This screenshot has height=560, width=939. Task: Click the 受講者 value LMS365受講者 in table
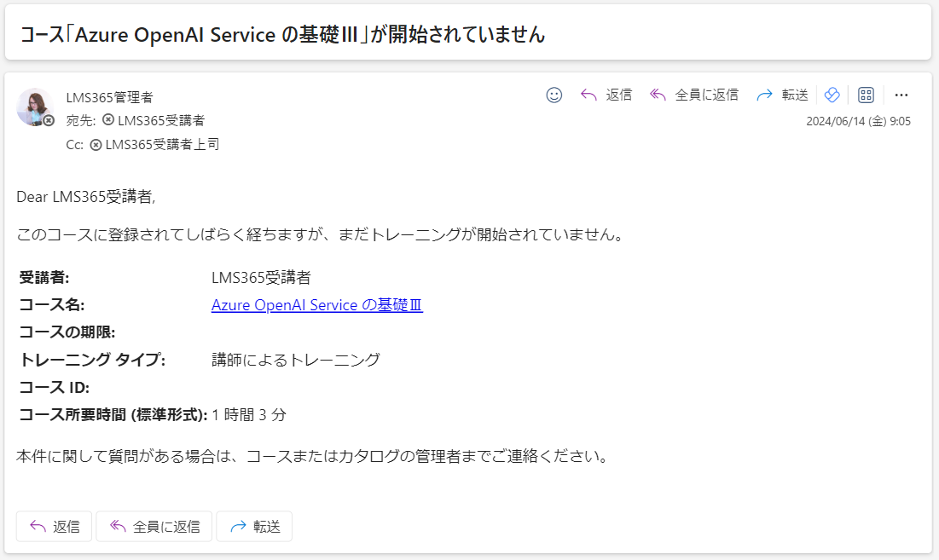pyautogui.click(x=261, y=278)
